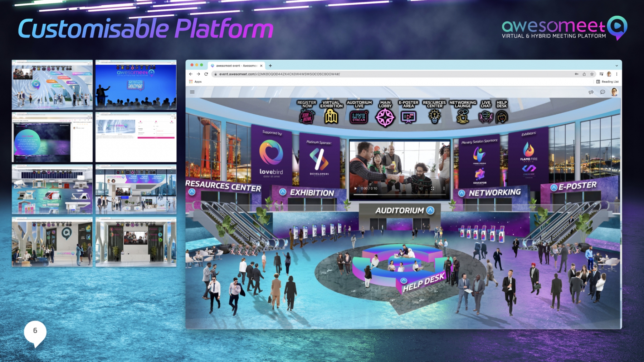This screenshot has width=644, height=362.
Task: Open the registration form thumbnail
Action: tap(136, 137)
